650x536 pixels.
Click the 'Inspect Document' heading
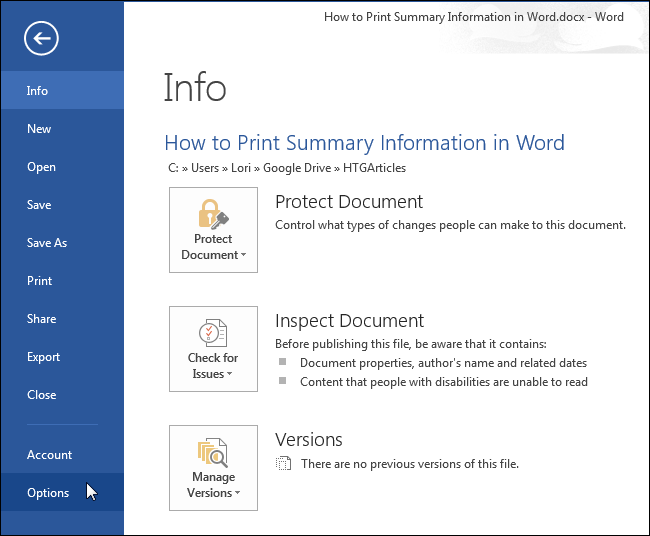[x=349, y=321]
